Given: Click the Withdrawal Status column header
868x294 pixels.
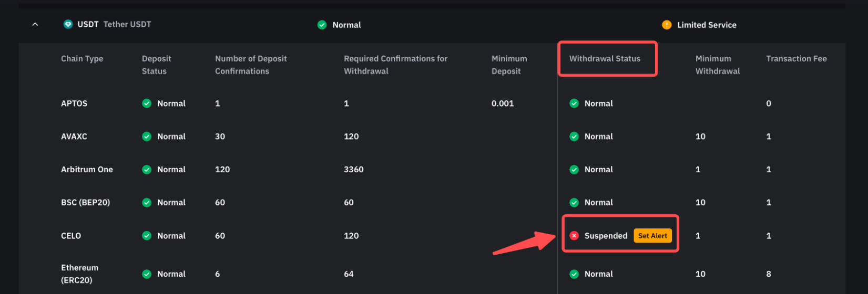Looking at the screenshot, I should (605, 59).
